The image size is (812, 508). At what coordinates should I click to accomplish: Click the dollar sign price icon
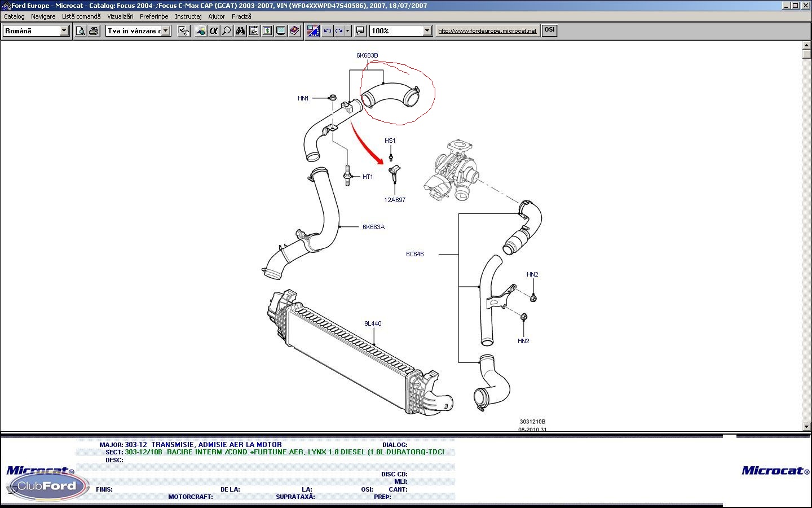pos(267,31)
